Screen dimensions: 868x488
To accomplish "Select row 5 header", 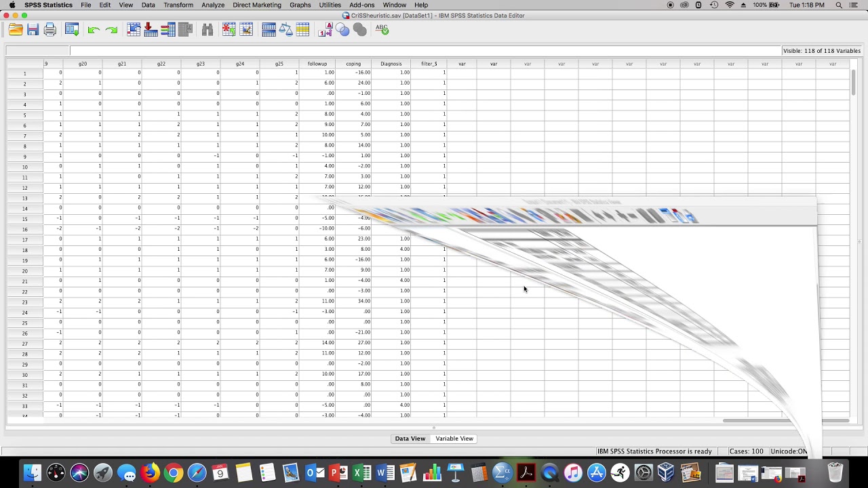I will tap(25, 115).
